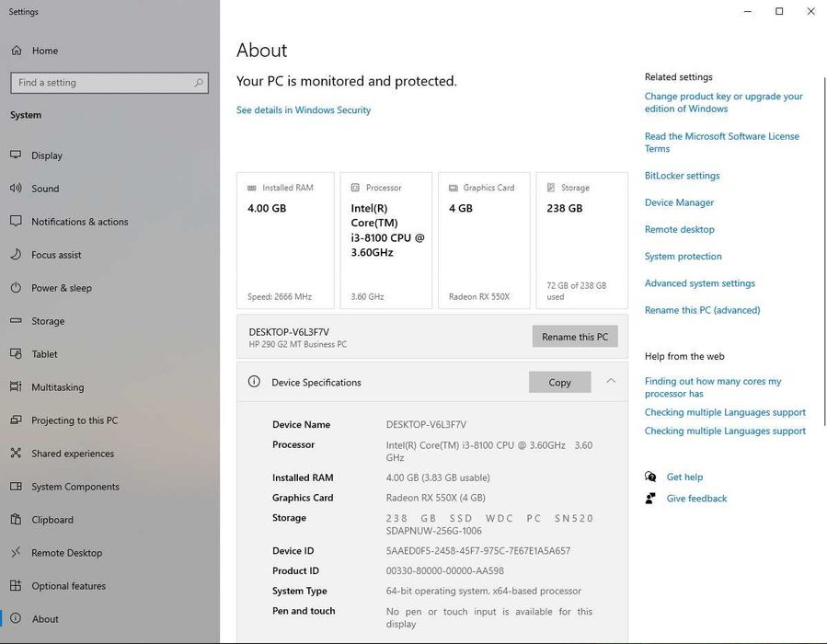Click the Rename this PC button
827x644 pixels.
coord(575,337)
